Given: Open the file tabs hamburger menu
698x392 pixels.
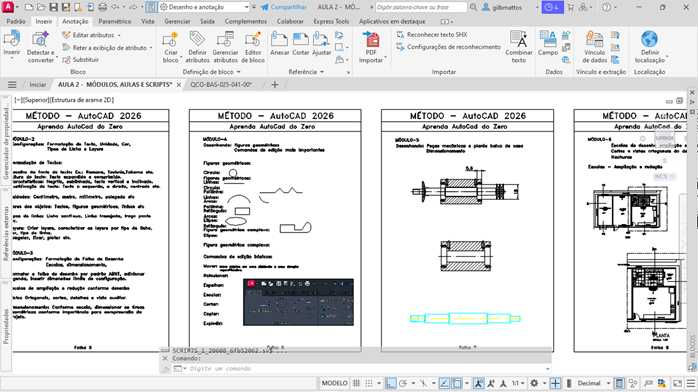Looking at the screenshot, I should 12,85.
